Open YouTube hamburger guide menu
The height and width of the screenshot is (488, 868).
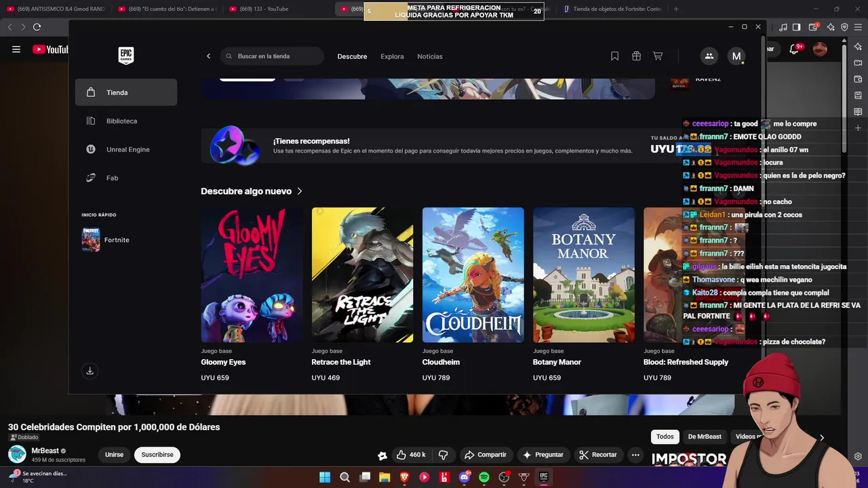pyautogui.click(x=16, y=49)
